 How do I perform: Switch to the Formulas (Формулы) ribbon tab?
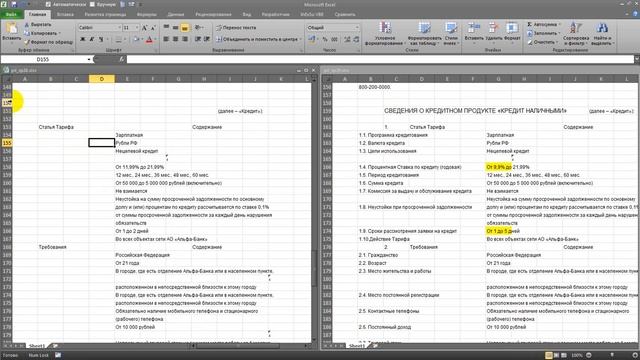click(147, 14)
